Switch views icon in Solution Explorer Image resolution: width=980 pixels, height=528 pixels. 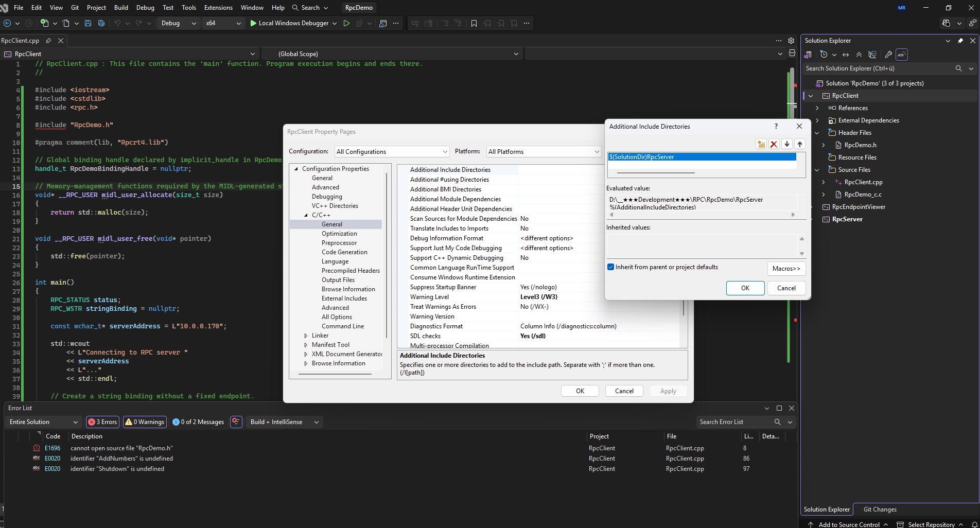point(809,55)
